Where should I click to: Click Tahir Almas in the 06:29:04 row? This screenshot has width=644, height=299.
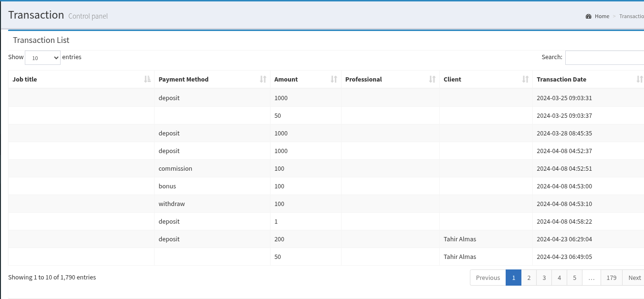coord(460,239)
